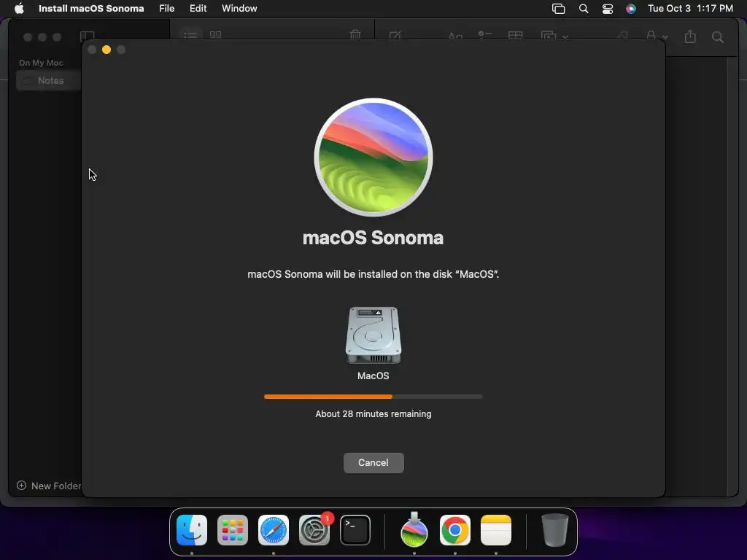This screenshot has width=747, height=560.
Task: Open text format options in Notes toolbar
Action: (455, 36)
